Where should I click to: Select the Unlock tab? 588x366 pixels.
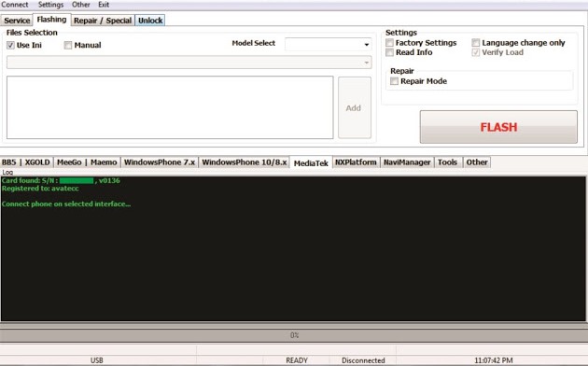(x=150, y=21)
